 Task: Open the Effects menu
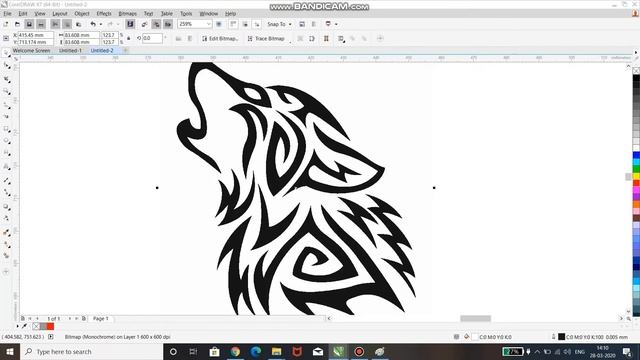[x=104, y=13]
